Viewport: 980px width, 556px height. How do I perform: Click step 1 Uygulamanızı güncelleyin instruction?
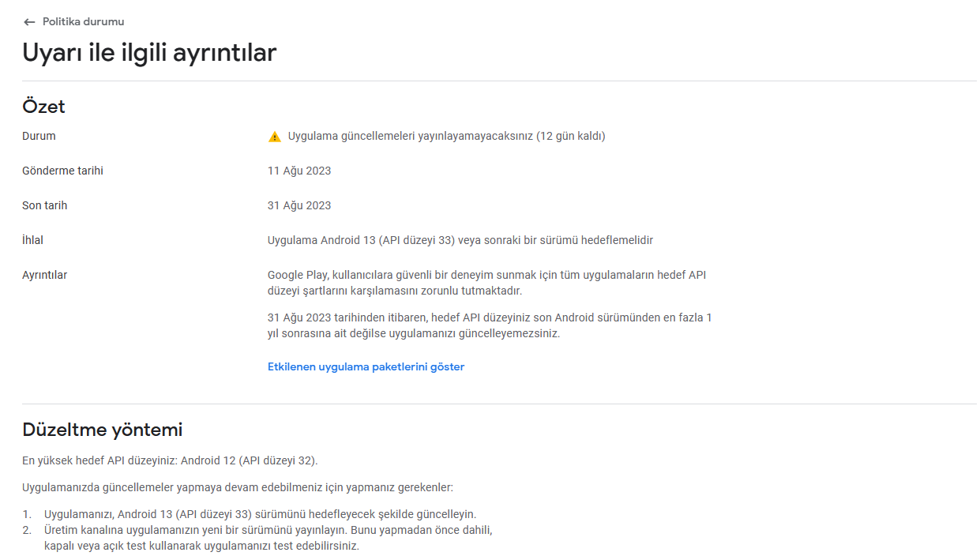click(x=260, y=514)
